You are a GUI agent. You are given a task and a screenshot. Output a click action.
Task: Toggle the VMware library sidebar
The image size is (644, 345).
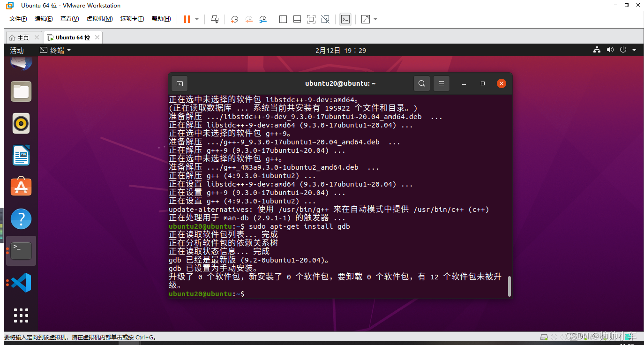283,19
